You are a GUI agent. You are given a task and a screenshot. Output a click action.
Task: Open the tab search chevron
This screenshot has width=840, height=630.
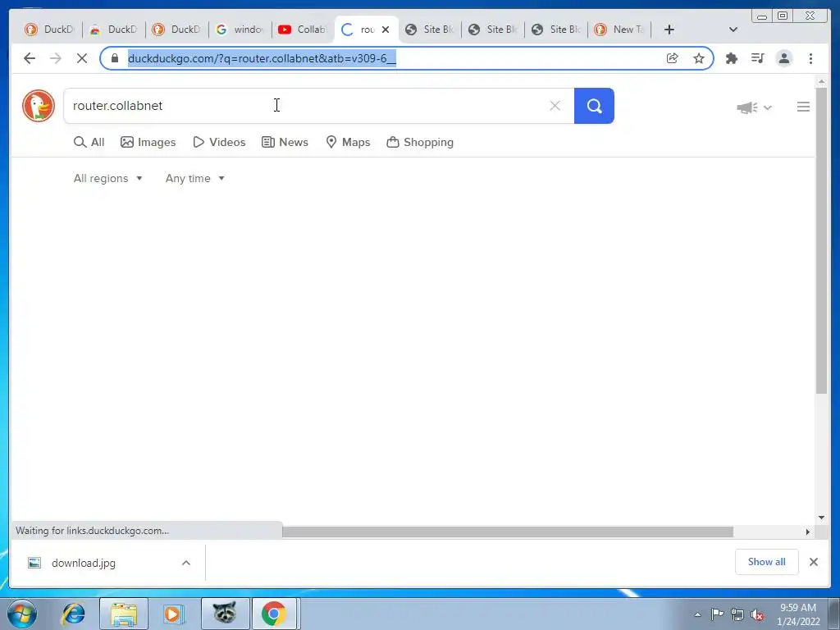click(x=733, y=30)
